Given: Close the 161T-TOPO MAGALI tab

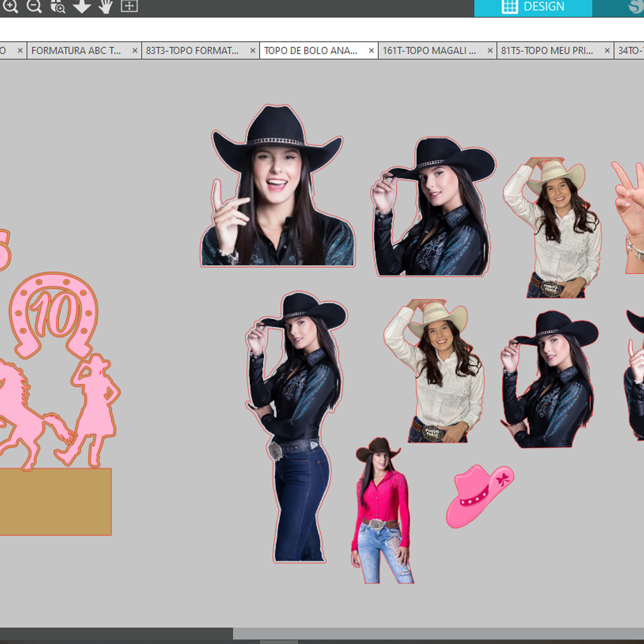Looking at the screenshot, I should pos(490,51).
